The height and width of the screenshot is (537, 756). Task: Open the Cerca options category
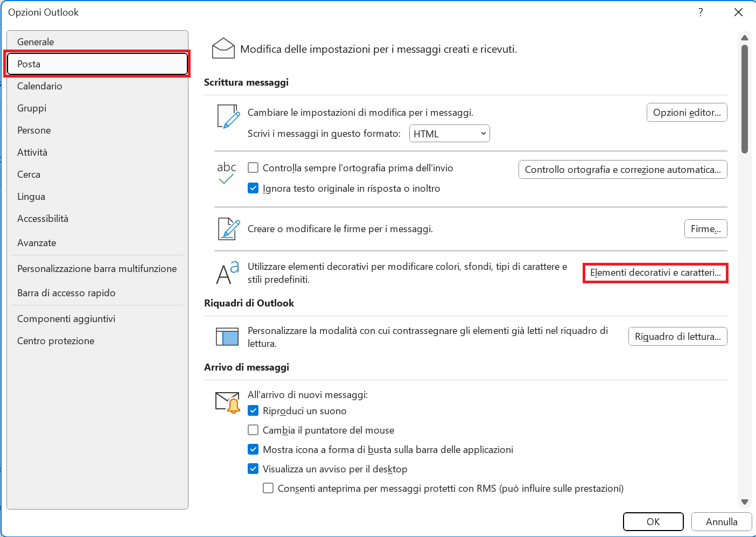[97, 174]
